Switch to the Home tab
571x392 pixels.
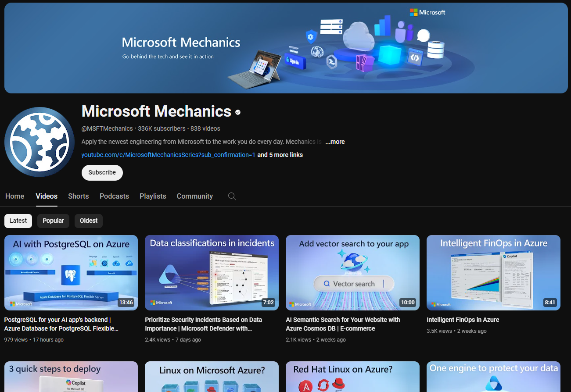pyautogui.click(x=14, y=196)
